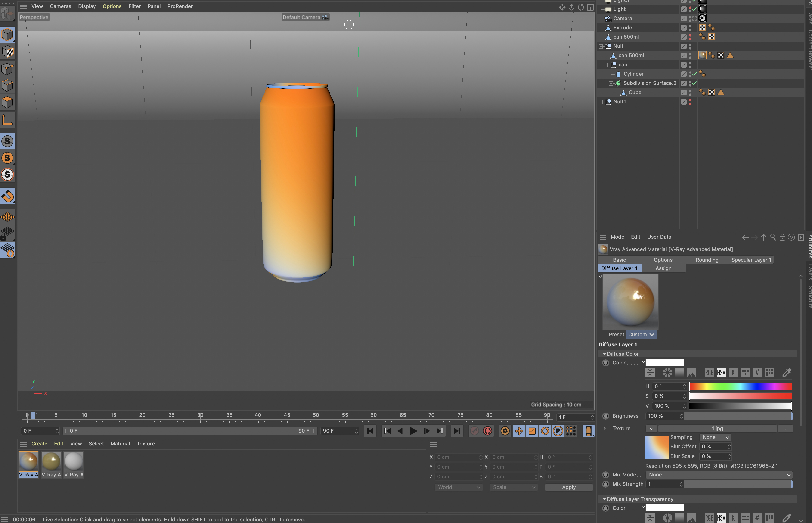Select the Polygons mode icon

[7, 102]
